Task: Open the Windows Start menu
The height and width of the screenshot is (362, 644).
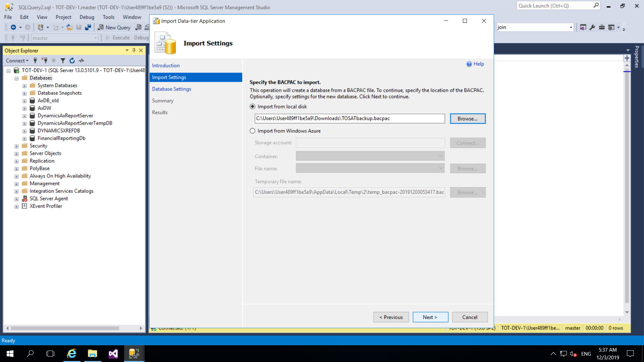Action: pyautogui.click(x=10, y=354)
